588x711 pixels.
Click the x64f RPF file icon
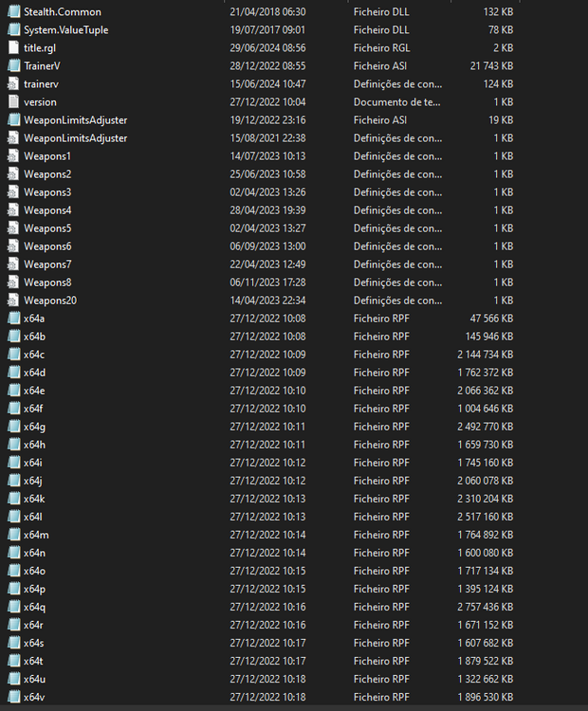[13, 409]
